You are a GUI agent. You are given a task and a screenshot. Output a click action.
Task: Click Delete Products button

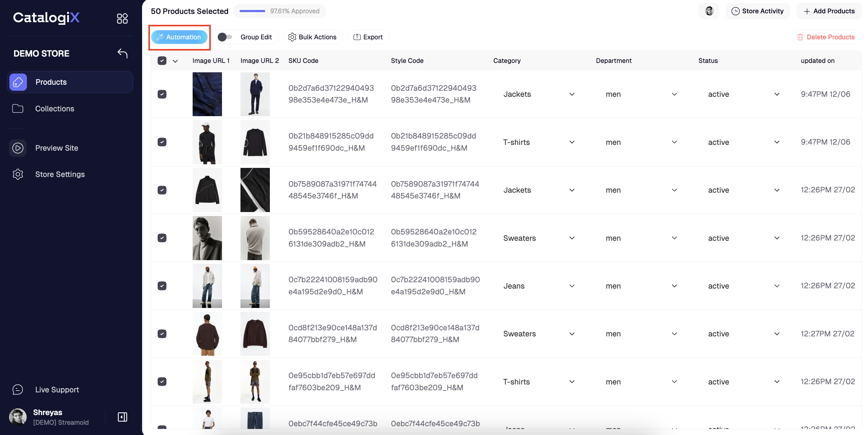(x=826, y=37)
